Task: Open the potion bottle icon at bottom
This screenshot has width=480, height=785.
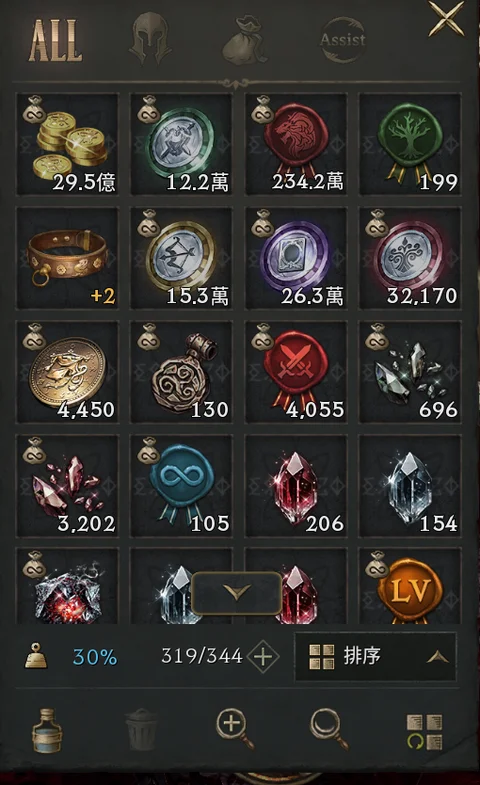Action: (x=48, y=730)
